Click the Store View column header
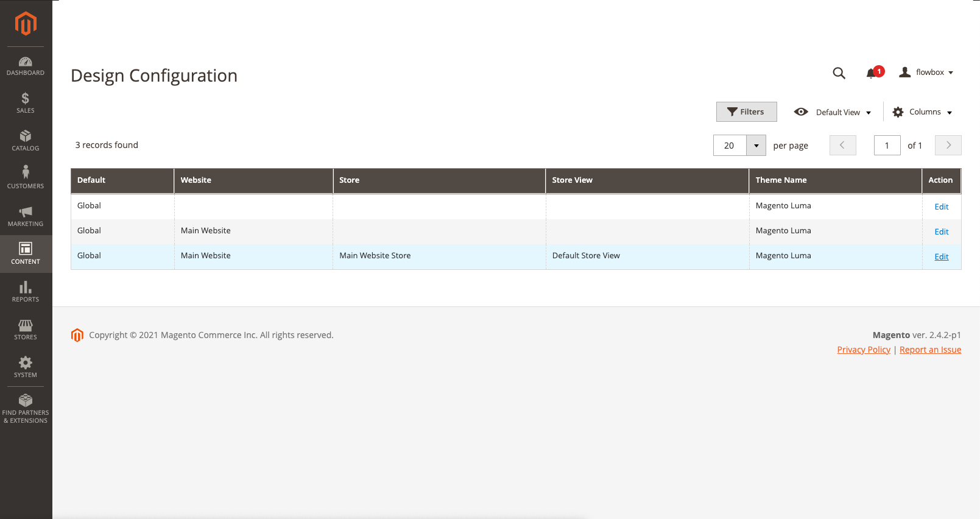Image resolution: width=980 pixels, height=519 pixels. point(647,180)
